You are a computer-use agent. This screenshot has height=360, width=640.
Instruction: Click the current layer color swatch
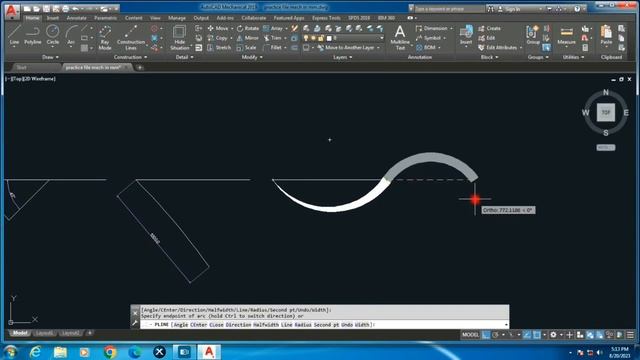tap(329, 38)
